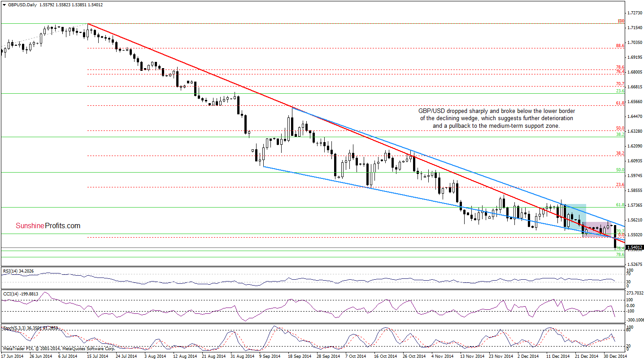This screenshot has height=360, width=644.
Task: Click the 1.69195 price axis label
Action: [634, 57]
